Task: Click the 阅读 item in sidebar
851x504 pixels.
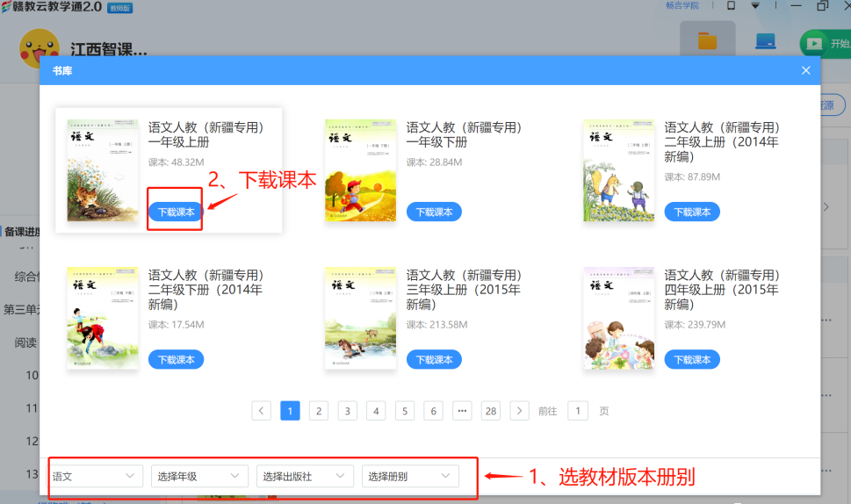Action: (x=25, y=342)
